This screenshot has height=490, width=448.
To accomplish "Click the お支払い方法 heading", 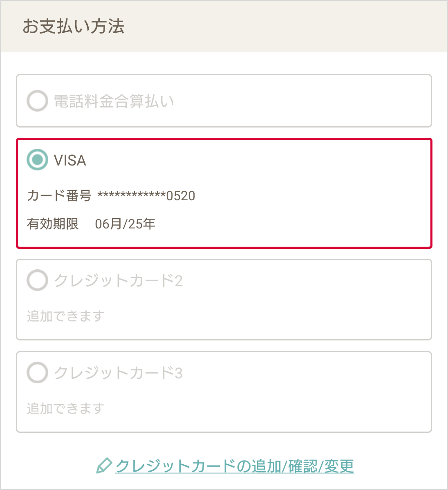I will (74, 26).
